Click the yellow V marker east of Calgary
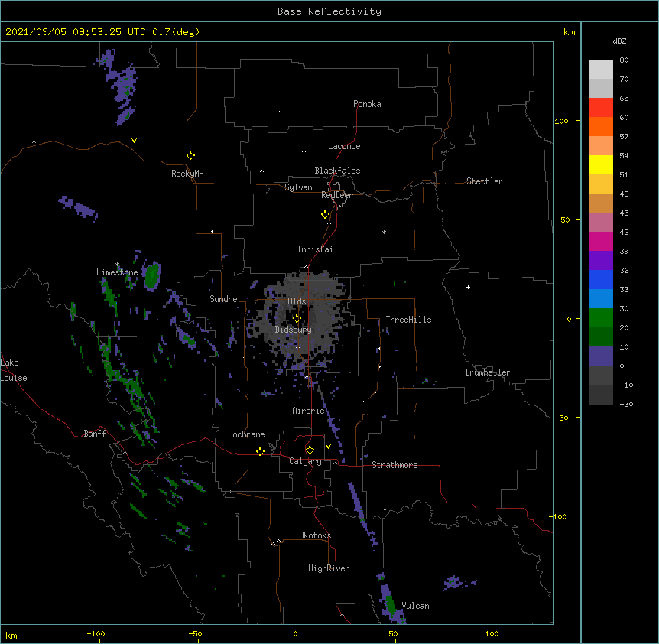The height and width of the screenshot is (644, 659). [328, 447]
